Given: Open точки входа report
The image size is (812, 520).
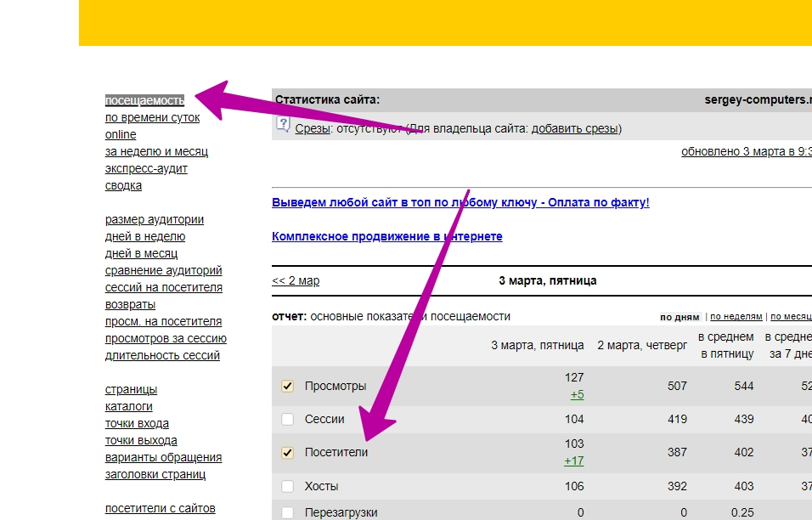Looking at the screenshot, I should click(137, 424).
